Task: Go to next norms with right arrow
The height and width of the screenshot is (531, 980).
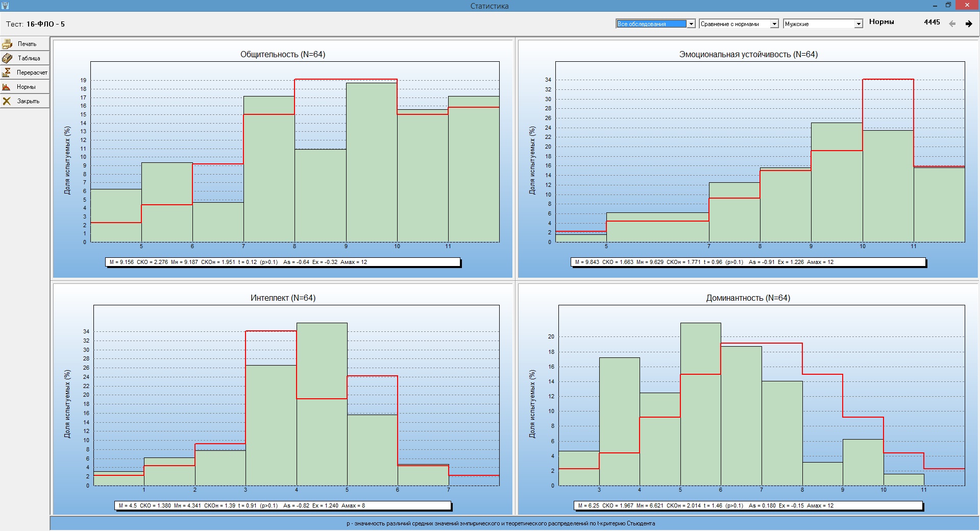Action: pyautogui.click(x=968, y=24)
